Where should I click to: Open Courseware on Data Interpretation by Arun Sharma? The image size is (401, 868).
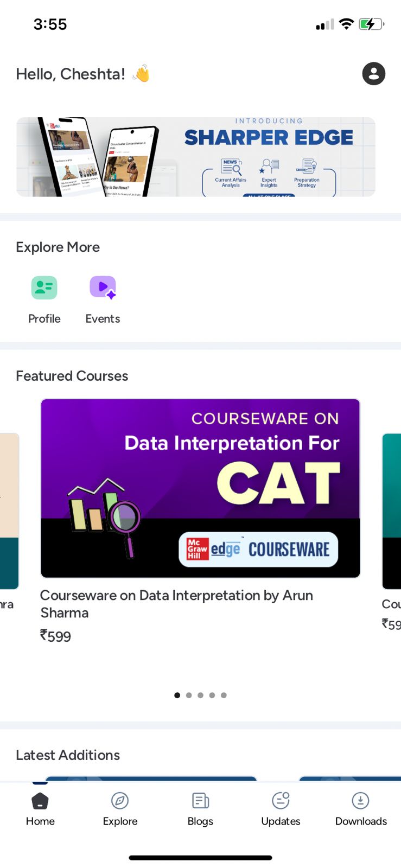(176, 604)
